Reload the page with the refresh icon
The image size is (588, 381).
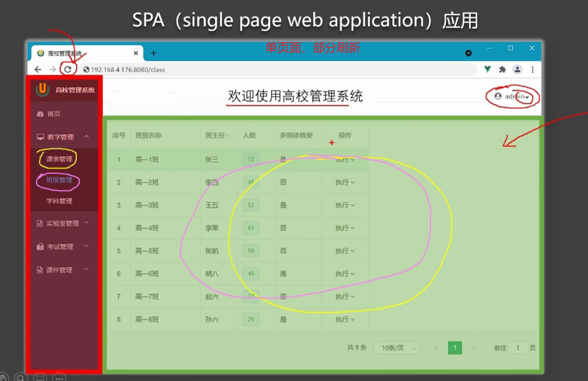(68, 70)
